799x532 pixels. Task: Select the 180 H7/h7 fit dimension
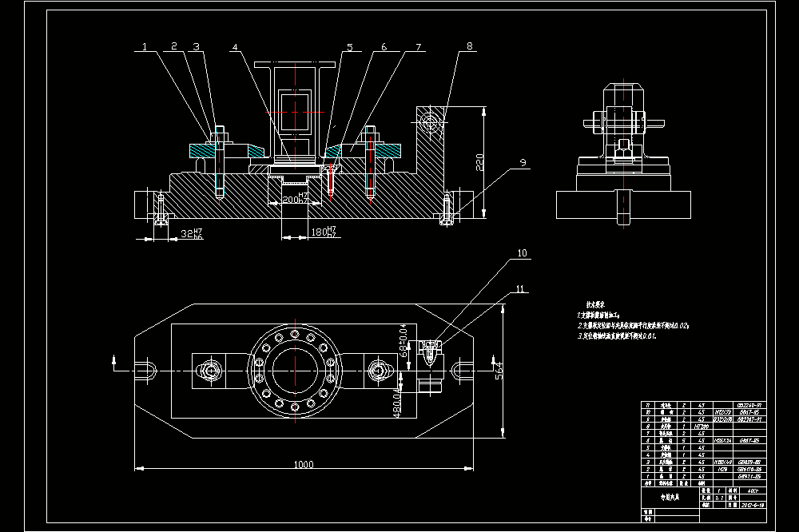324,232
